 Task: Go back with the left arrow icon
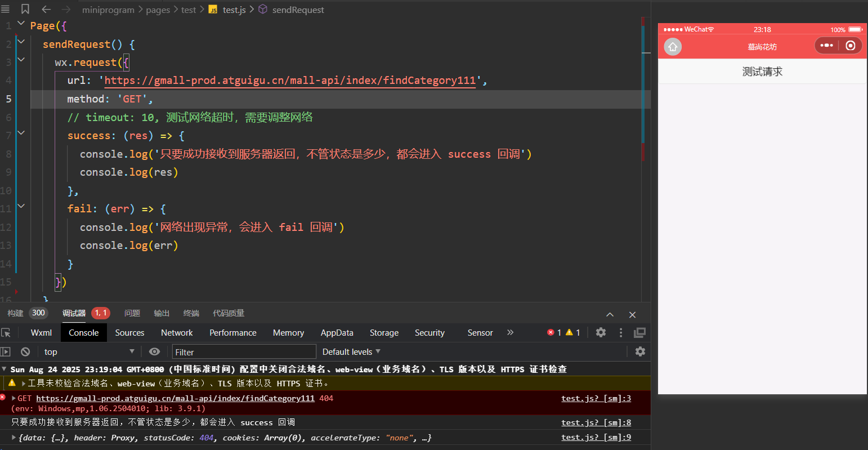46,9
